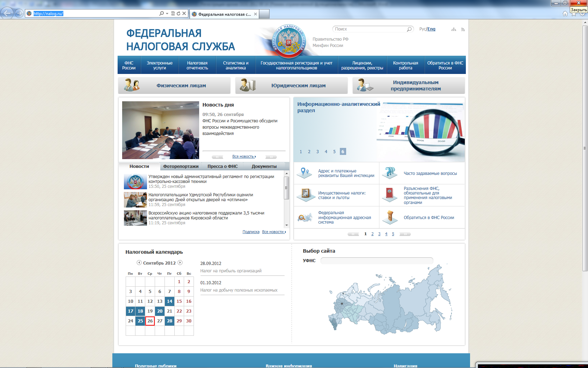Click the Подписка link
The height and width of the screenshot is (368, 588).
point(251,232)
